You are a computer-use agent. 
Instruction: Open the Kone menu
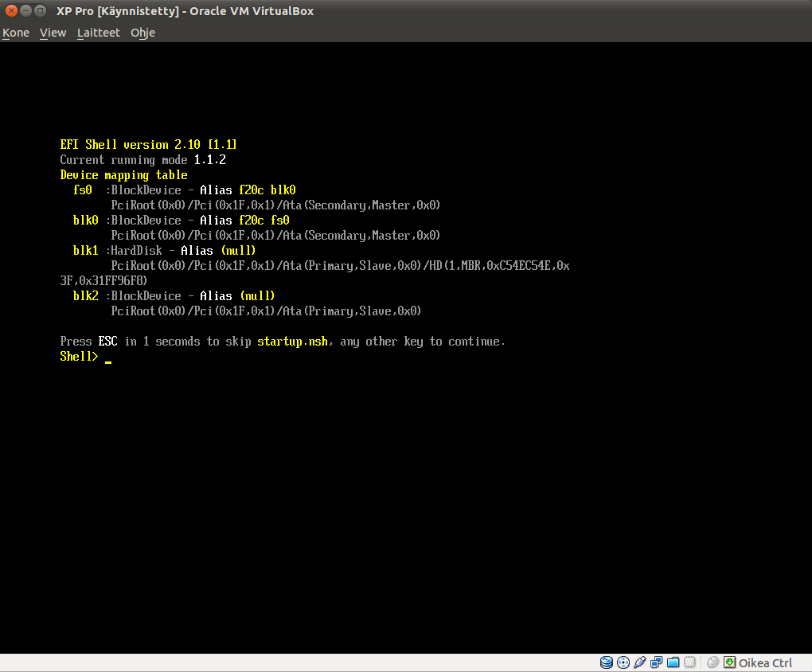tap(16, 33)
